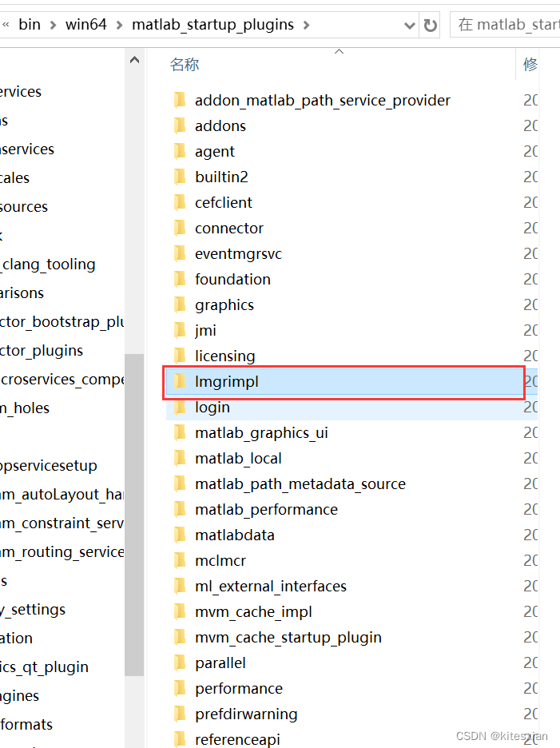Select the login folder name
This screenshot has height=748, width=560.
(x=212, y=408)
